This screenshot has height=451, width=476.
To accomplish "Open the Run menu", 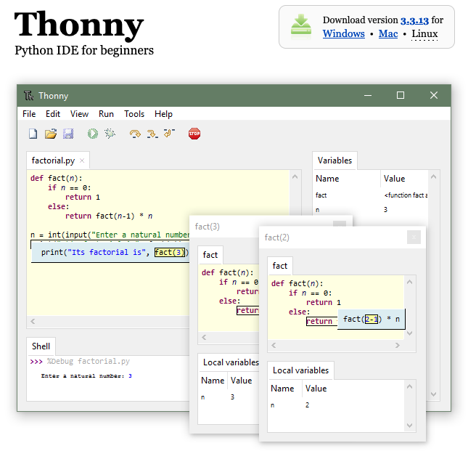I will coord(106,114).
